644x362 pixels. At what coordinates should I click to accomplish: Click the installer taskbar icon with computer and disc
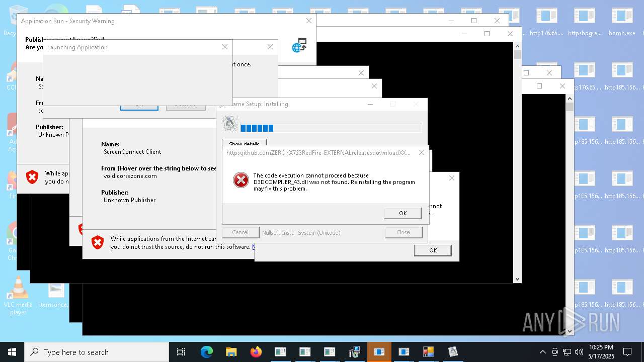click(x=354, y=352)
